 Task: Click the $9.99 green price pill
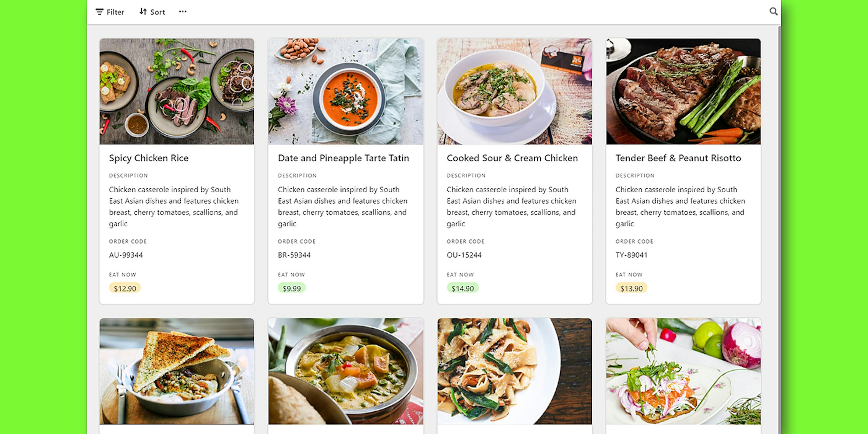click(292, 288)
